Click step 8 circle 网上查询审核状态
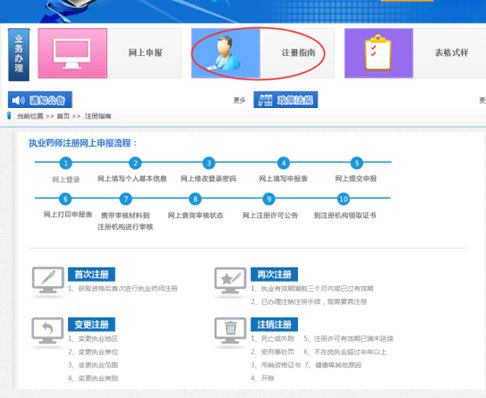 (195, 199)
